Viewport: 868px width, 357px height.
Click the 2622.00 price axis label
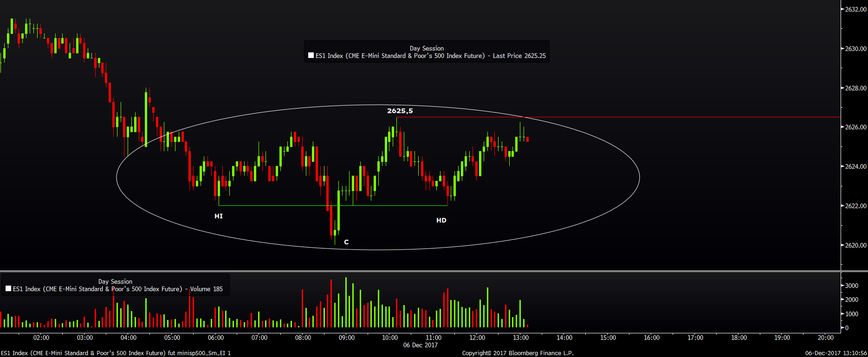click(x=855, y=206)
